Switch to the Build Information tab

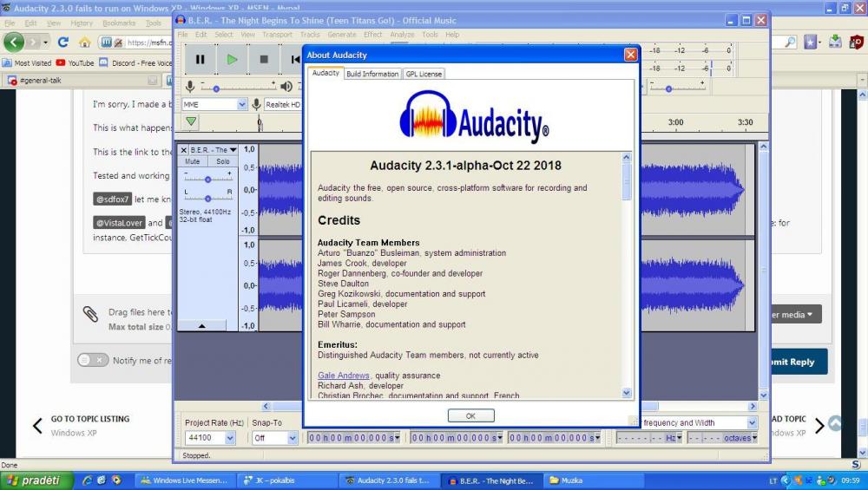(372, 74)
